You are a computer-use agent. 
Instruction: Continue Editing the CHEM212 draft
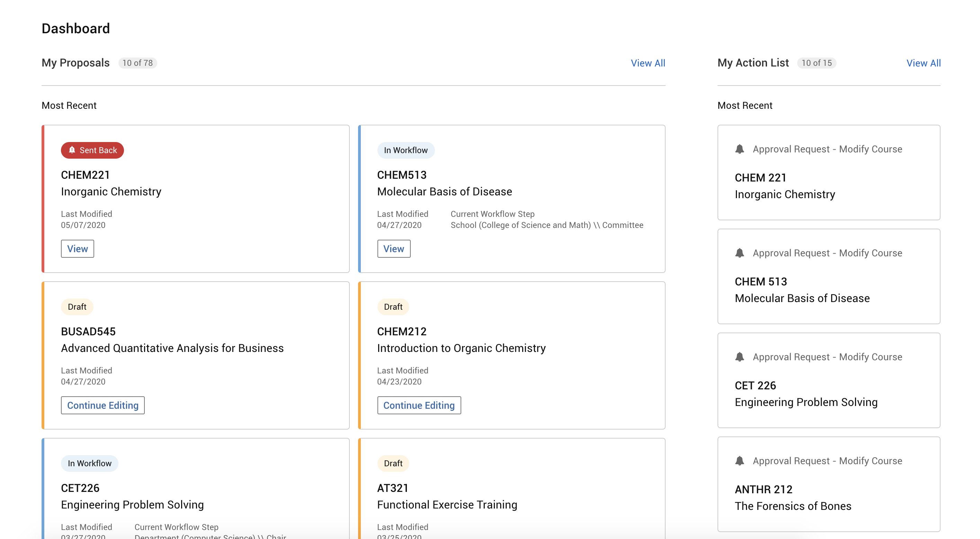click(419, 405)
